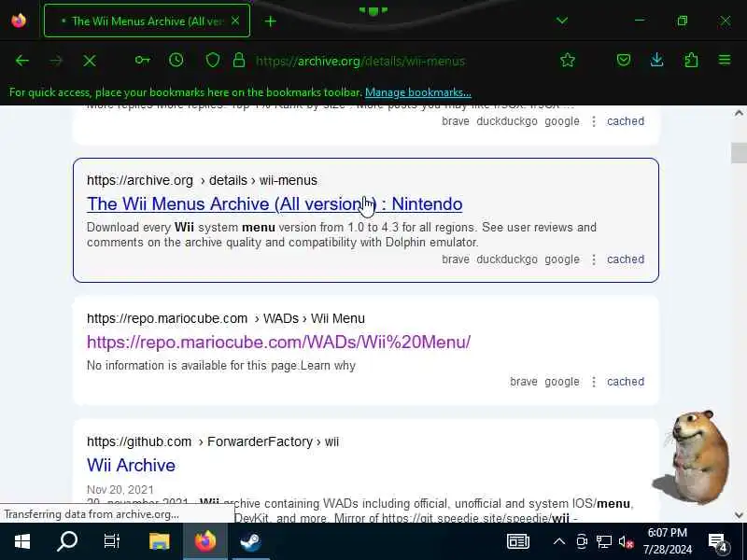The image size is (747, 560).
Task: Grab the vertical scrollbar thumb
Action: [x=739, y=153]
